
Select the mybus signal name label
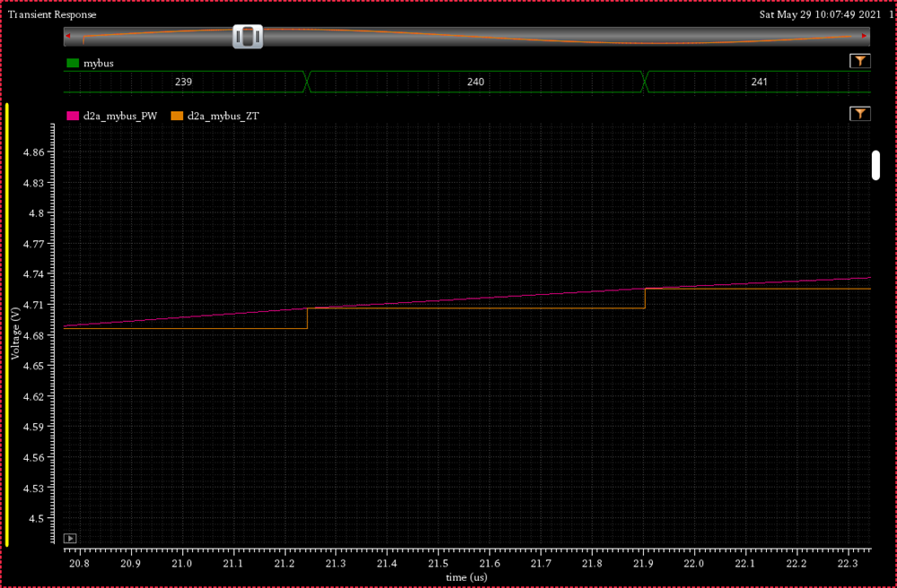point(98,64)
